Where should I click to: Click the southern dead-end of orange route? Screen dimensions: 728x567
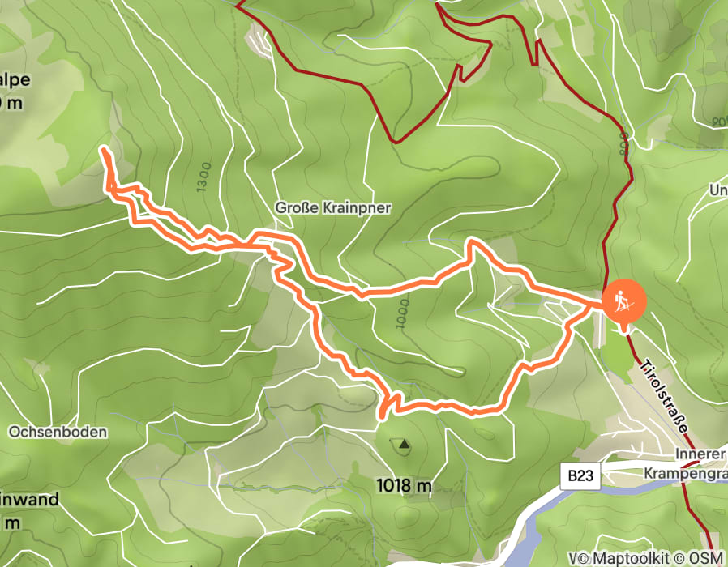382,416
